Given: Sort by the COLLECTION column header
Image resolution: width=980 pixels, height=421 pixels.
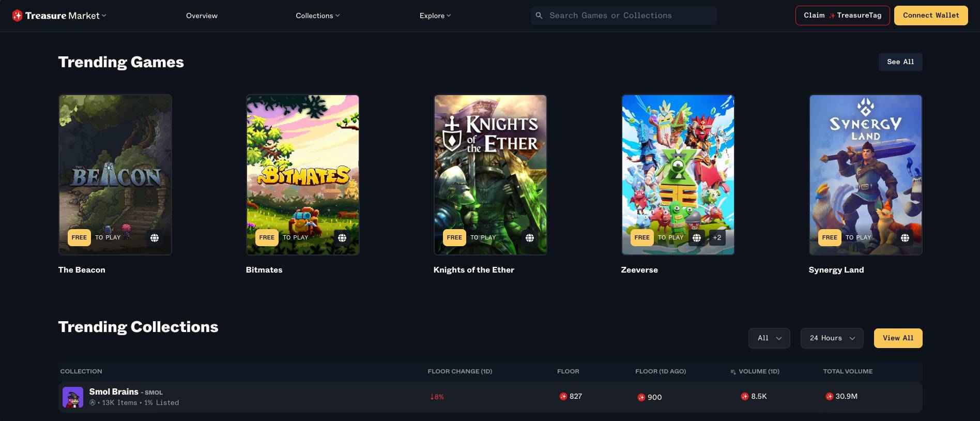Looking at the screenshot, I should (81, 371).
